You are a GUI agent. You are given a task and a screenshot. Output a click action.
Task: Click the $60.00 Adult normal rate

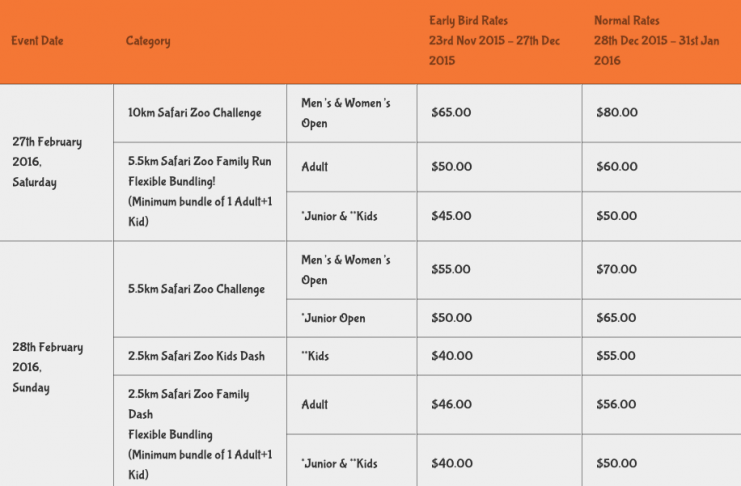[616, 167]
